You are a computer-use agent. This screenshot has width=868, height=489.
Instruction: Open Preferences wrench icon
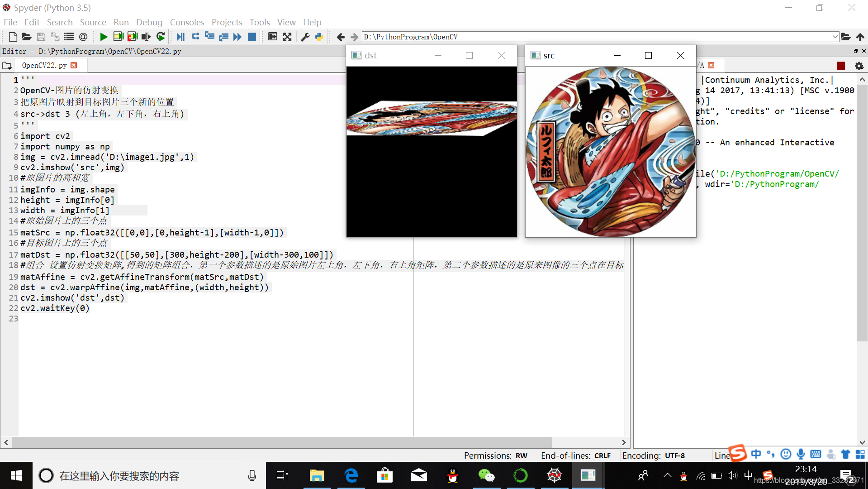[x=305, y=37]
